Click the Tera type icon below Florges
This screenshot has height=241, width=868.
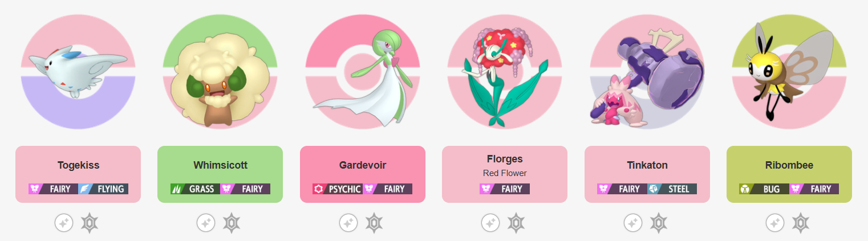tap(516, 222)
